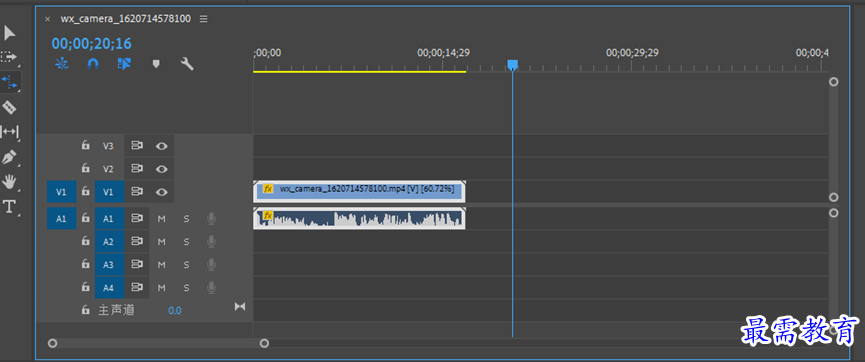Select the Pen tool

(x=9, y=157)
